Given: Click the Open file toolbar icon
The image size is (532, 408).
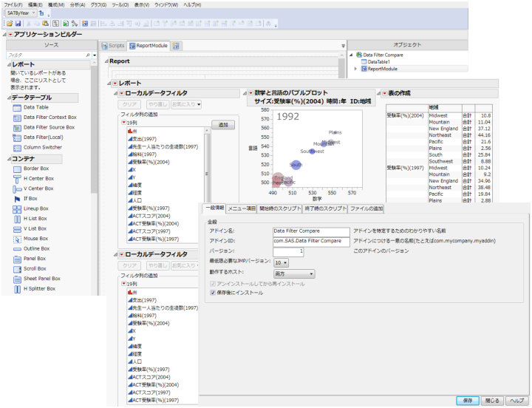Looking at the screenshot, I should click(x=10, y=24).
